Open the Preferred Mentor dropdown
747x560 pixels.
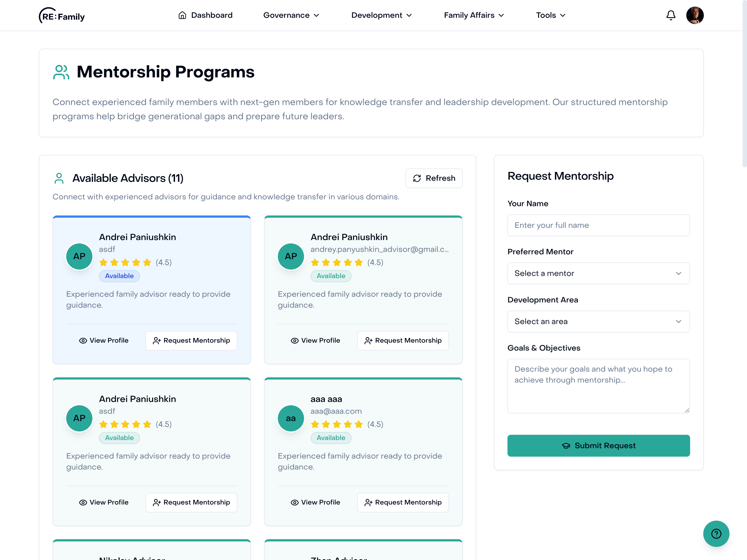pyautogui.click(x=599, y=273)
